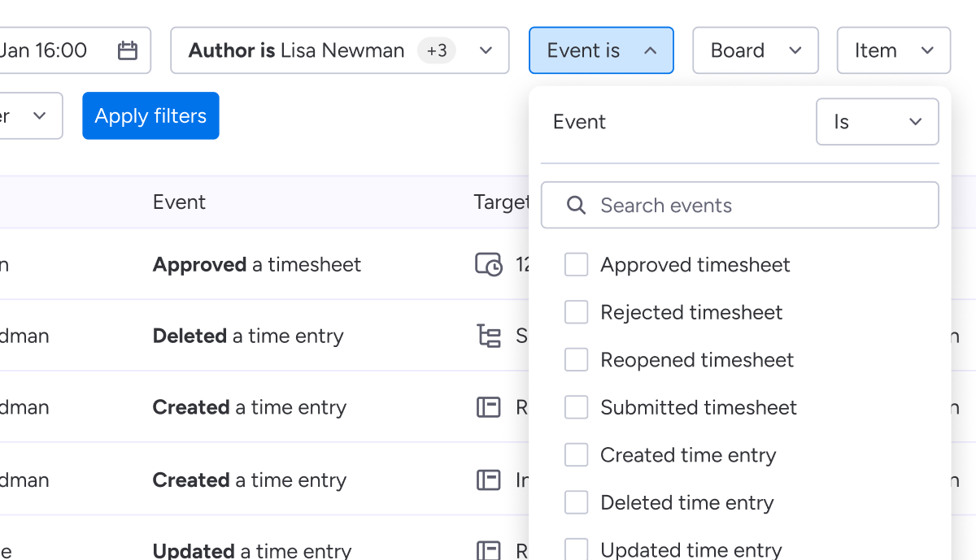Collapse the Event is filter dropdown
Image resolution: width=976 pixels, height=560 pixels.
601,50
